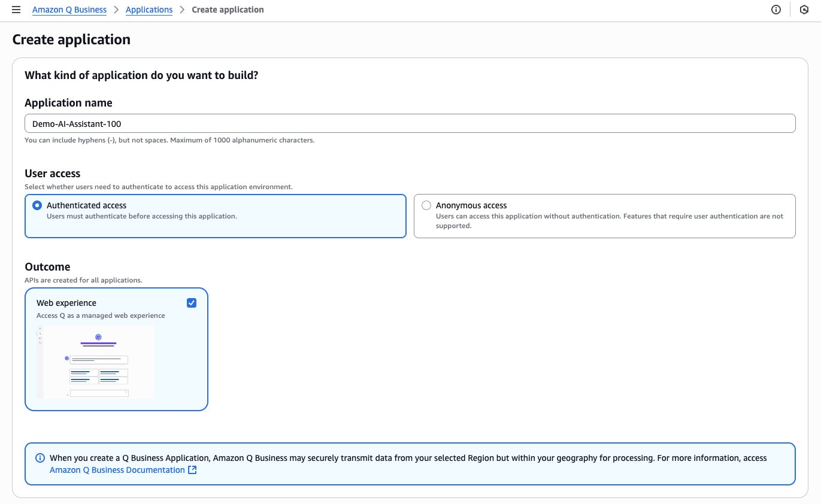Click the Web experience preview thumbnail
Image resolution: width=821 pixels, height=504 pixels.
96,362
